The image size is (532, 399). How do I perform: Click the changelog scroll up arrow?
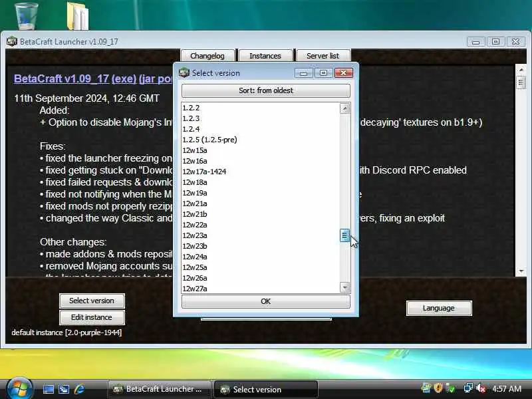(521, 70)
